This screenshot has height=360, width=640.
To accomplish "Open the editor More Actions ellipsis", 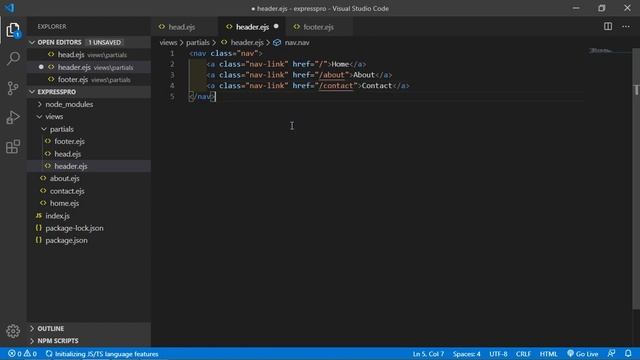I will coord(626,27).
